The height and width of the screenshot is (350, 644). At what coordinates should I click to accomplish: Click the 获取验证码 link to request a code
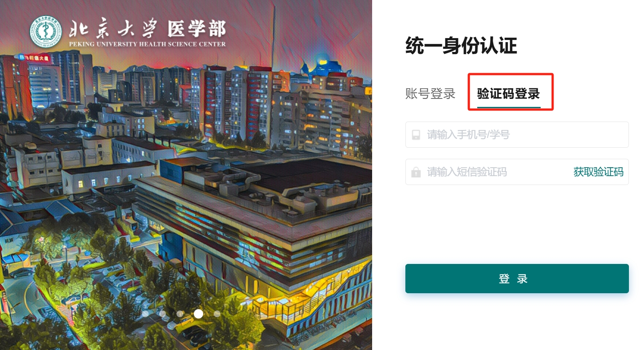[598, 172]
